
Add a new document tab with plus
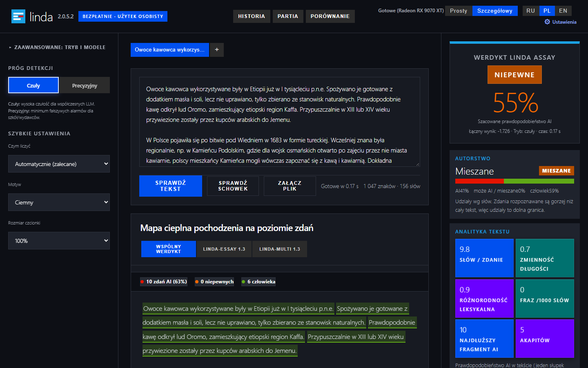tap(217, 50)
